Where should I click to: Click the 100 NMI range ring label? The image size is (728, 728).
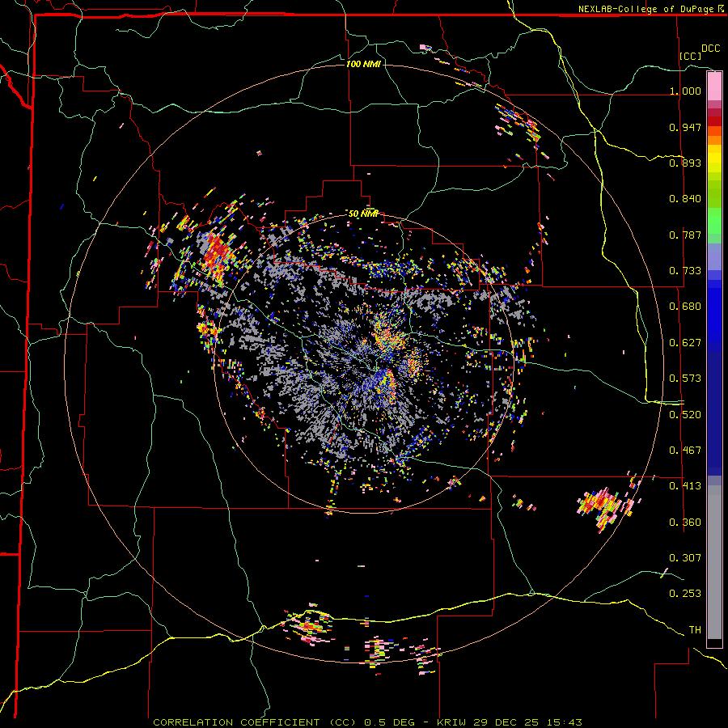click(x=363, y=64)
